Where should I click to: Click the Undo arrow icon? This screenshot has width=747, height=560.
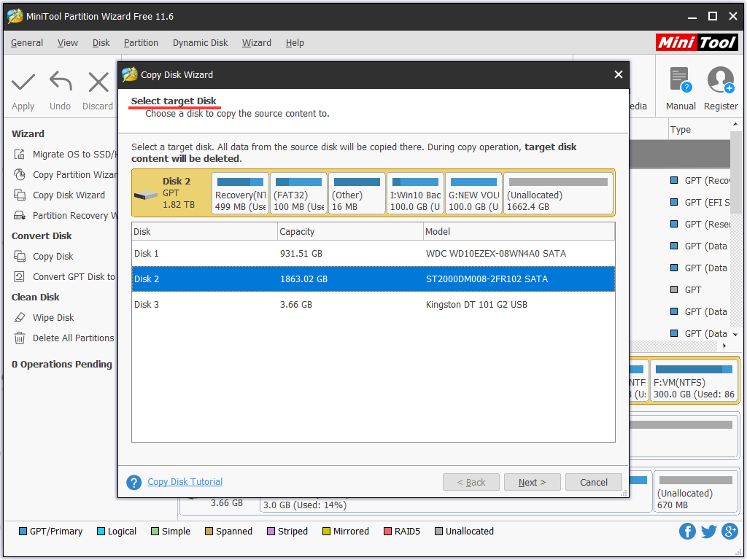pyautogui.click(x=61, y=81)
